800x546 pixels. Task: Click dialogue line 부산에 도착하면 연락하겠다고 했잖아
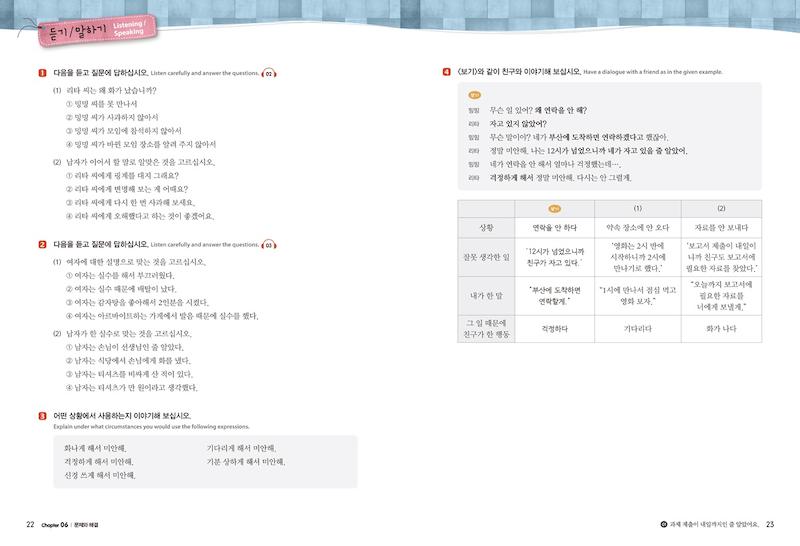(x=579, y=137)
